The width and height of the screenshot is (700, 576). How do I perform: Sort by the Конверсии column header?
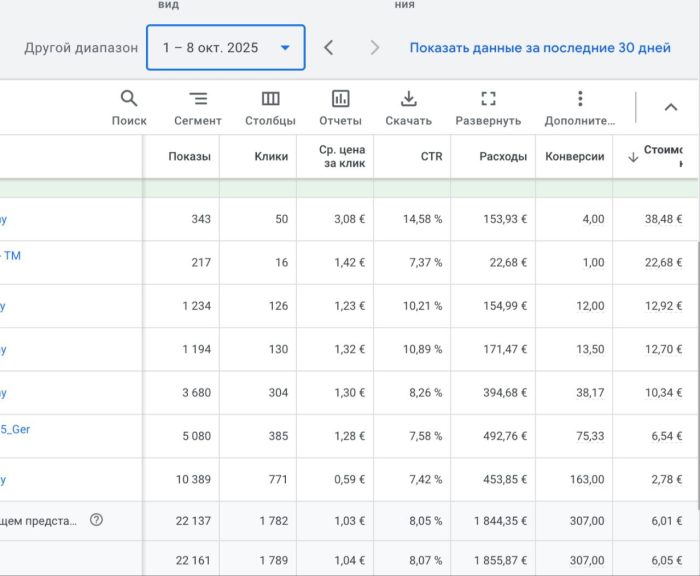[574, 157]
